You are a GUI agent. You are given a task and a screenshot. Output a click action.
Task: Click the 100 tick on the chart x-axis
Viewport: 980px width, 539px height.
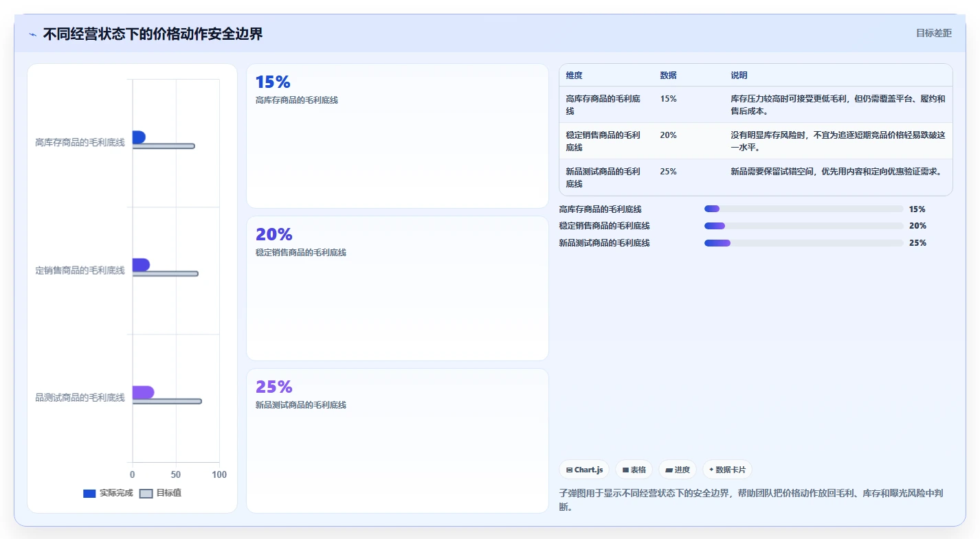tap(219, 475)
